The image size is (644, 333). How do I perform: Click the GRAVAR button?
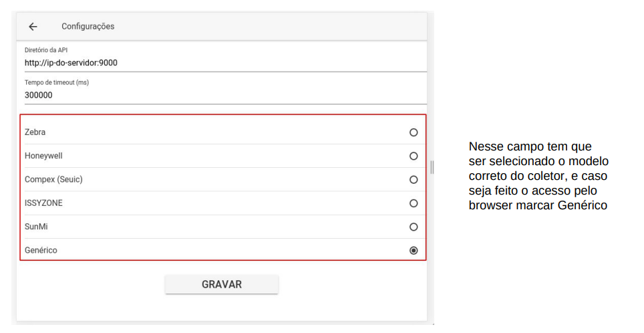tap(222, 284)
